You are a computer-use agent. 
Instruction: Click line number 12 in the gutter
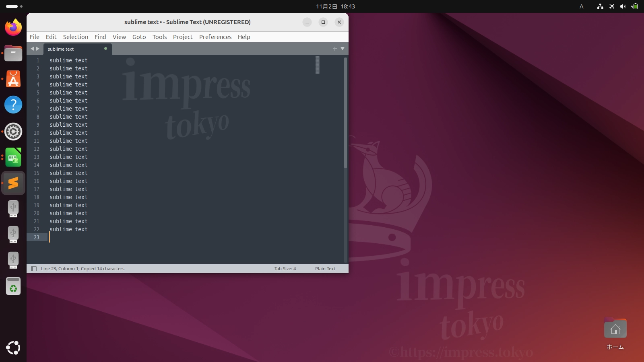point(37,149)
